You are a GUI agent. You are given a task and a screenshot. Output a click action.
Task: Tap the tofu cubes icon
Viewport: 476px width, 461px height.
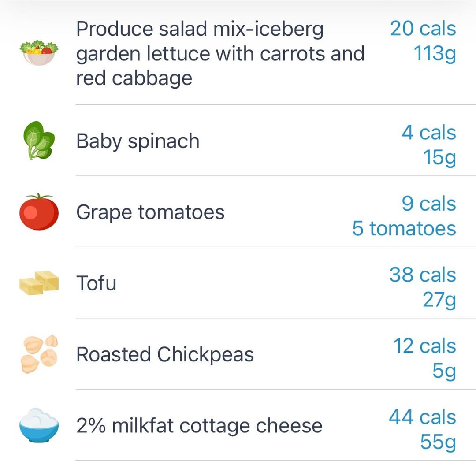[x=39, y=283]
